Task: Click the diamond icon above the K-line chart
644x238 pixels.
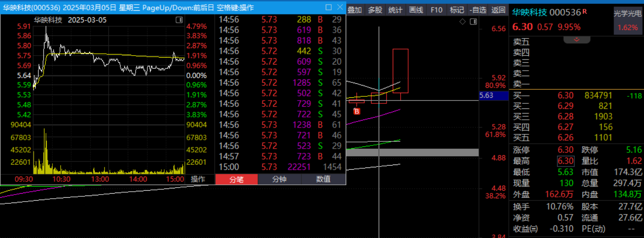Action: pos(462,22)
